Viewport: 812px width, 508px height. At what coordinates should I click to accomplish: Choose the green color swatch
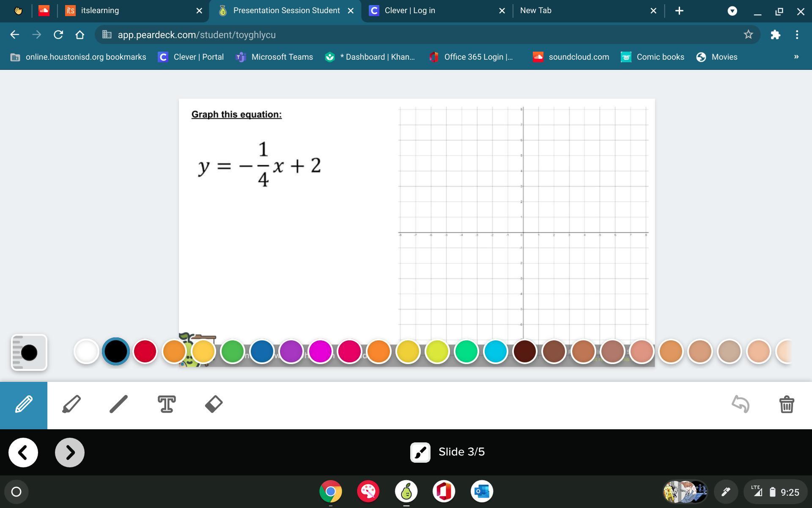pos(233,351)
